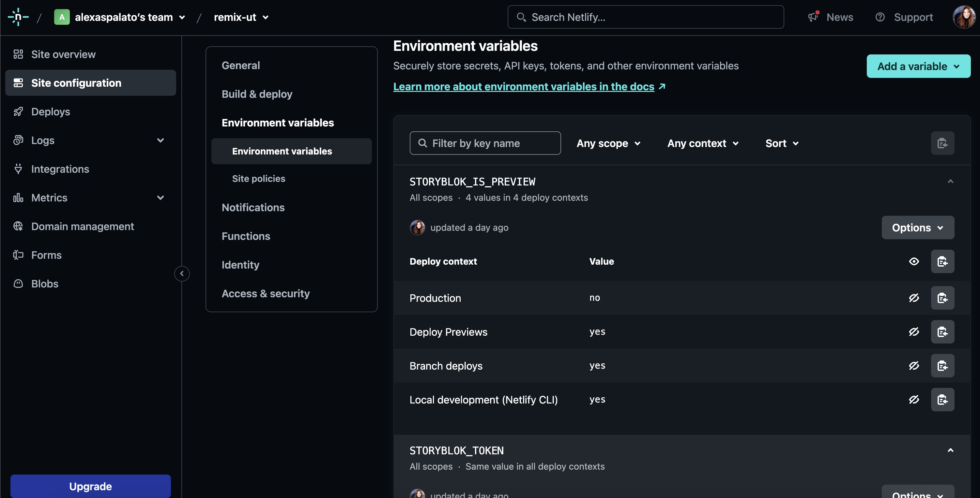Go to Site configuration in sidebar

(x=91, y=83)
